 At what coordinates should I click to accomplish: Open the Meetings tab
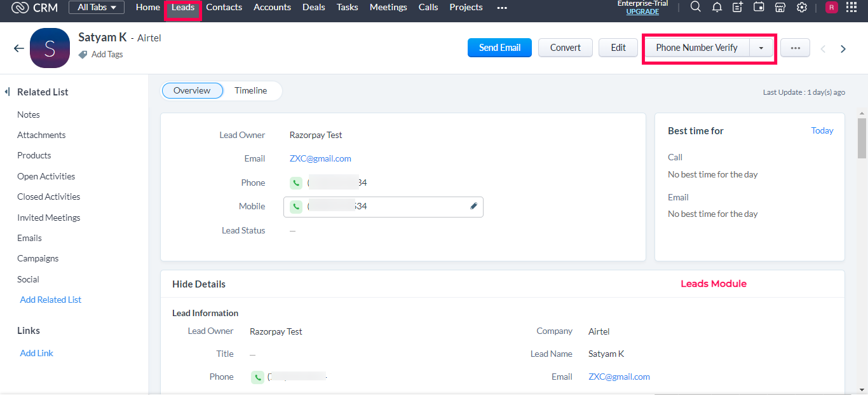coord(388,7)
